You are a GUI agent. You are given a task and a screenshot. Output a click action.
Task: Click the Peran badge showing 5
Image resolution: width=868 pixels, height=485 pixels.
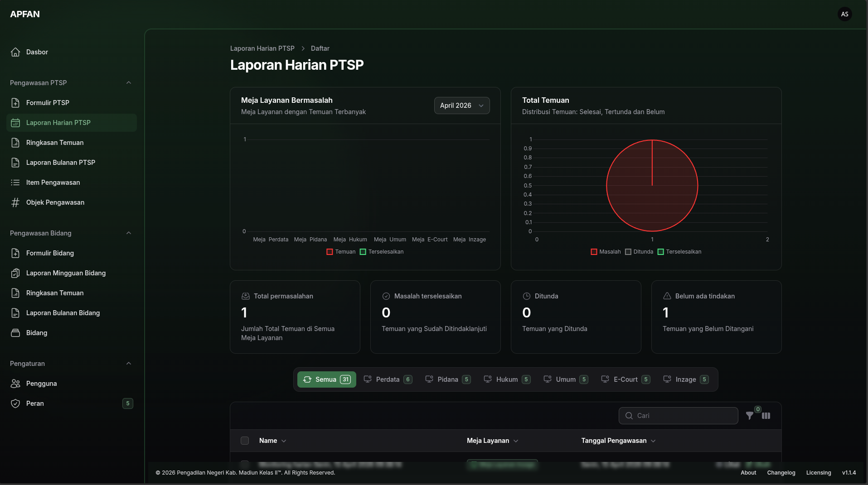128,403
